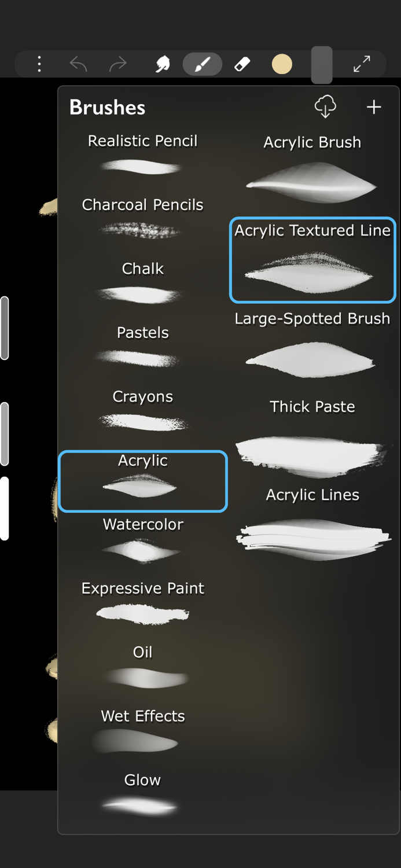Open the active color swatch

coord(282,64)
